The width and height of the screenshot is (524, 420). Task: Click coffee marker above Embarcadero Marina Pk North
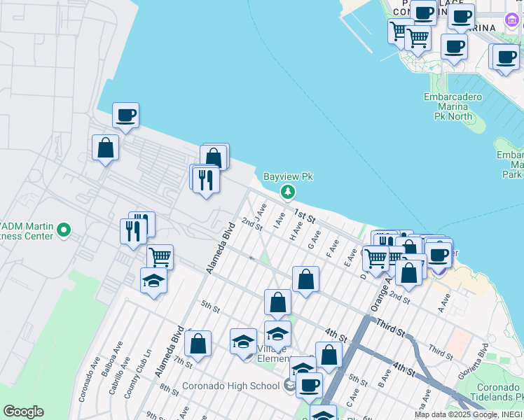(454, 48)
